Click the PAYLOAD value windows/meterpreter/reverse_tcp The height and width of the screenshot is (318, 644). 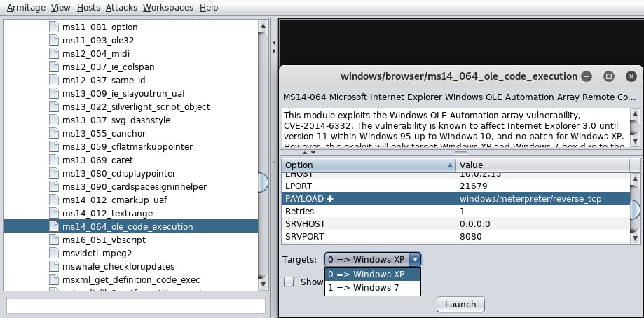click(530, 199)
